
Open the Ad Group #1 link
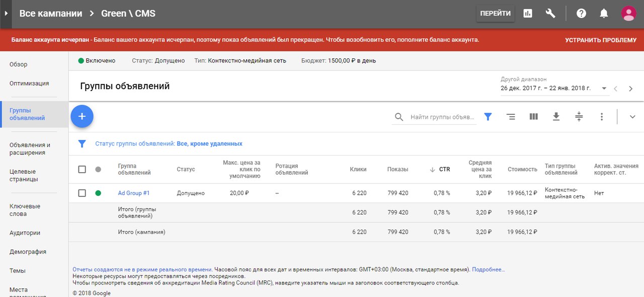[x=134, y=193]
